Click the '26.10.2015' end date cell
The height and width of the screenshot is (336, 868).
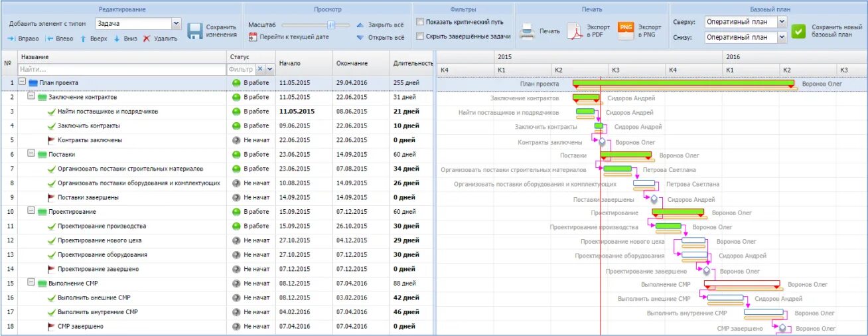click(352, 226)
